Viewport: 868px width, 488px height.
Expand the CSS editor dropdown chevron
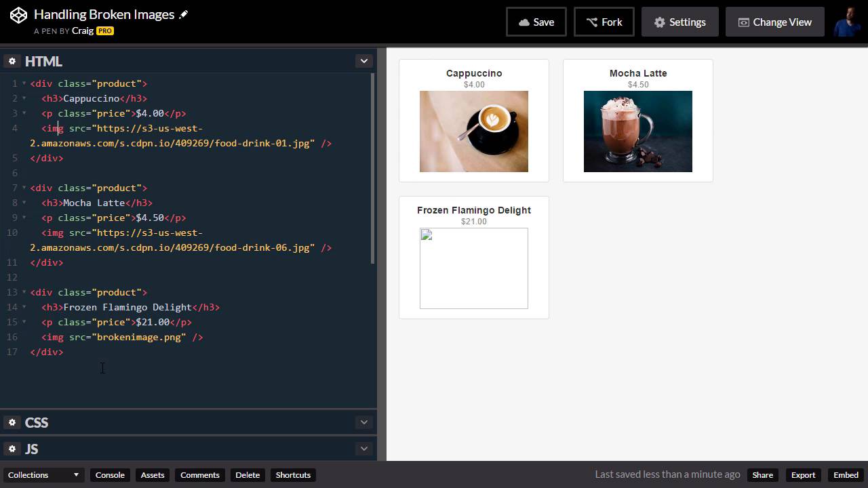point(363,422)
